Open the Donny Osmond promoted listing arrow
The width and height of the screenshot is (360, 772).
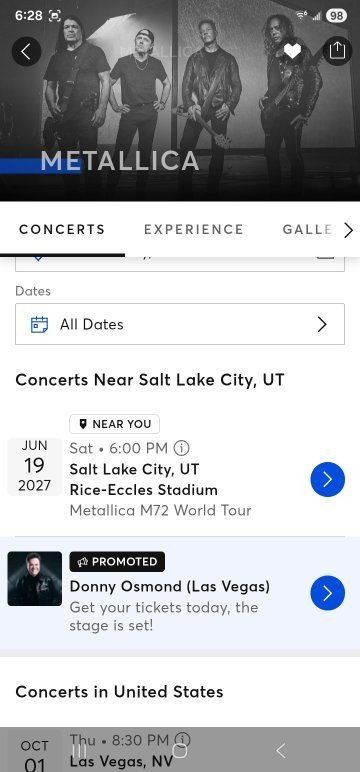point(327,593)
